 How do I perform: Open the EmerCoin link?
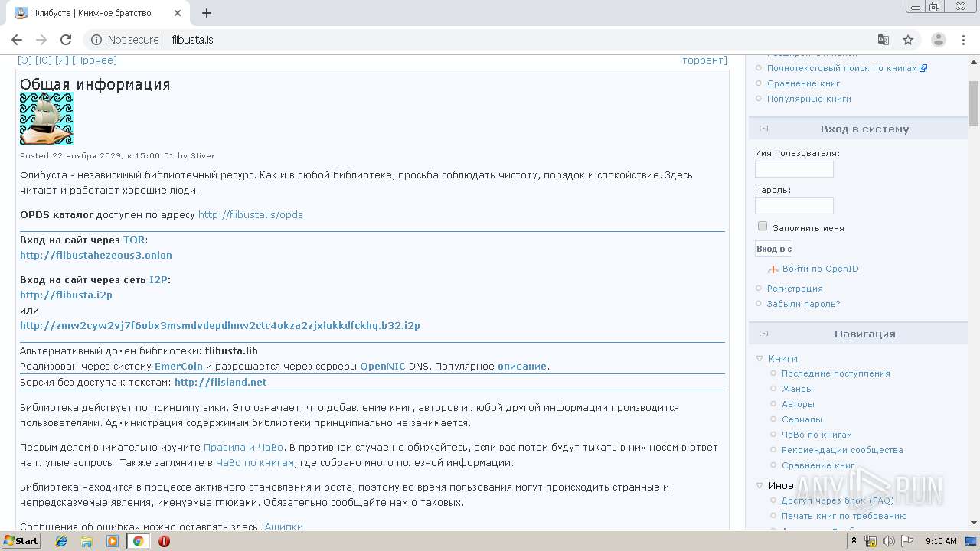[178, 366]
